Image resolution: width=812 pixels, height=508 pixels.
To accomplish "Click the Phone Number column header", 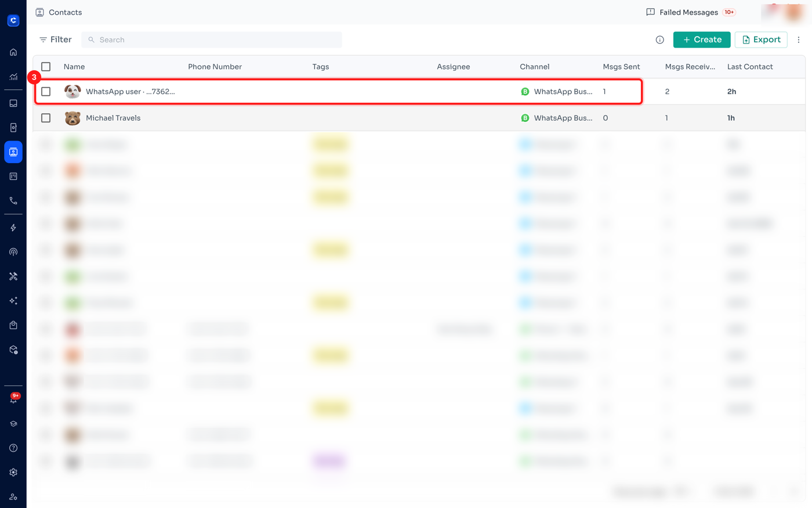I will coord(215,67).
